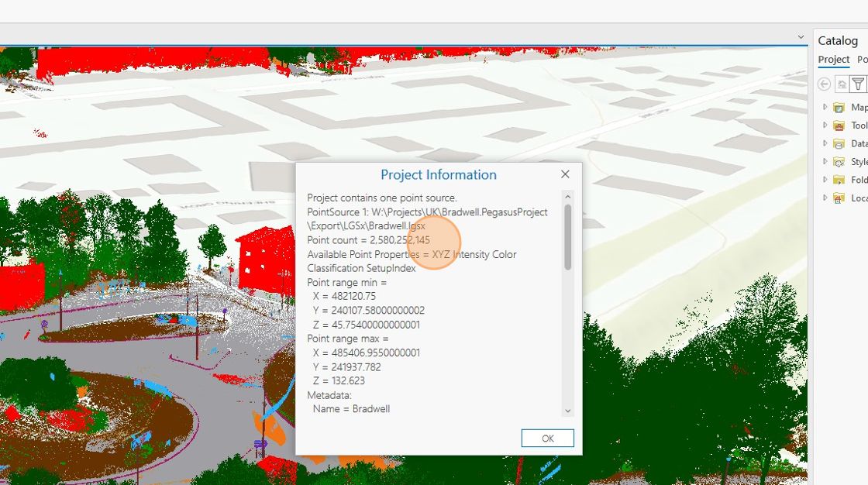Click OK in Project Information dialog
The height and width of the screenshot is (485, 868).
tap(547, 438)
